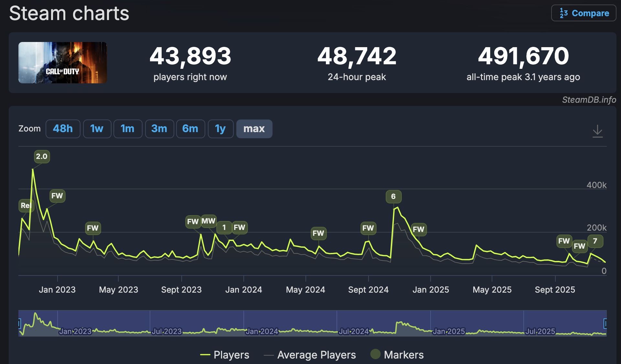621x364 pixels.
Task: Click the chart download arrow icon
Action: point(597,131)
